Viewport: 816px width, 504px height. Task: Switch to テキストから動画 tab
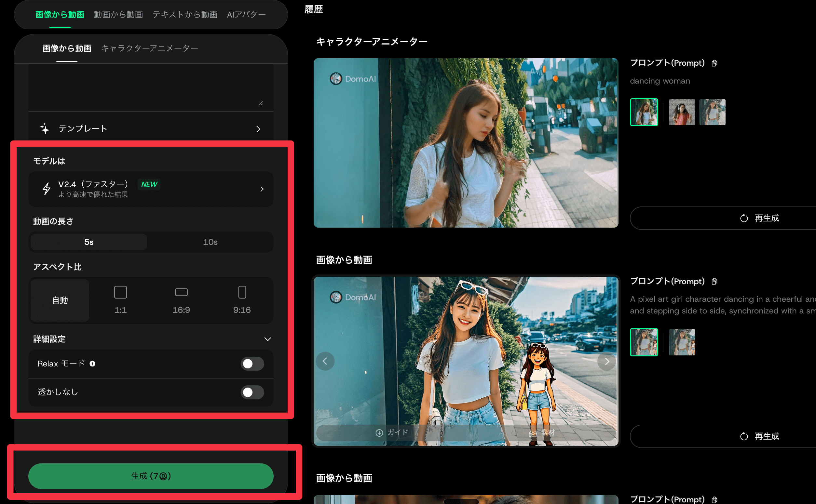click(x=185, y=15)
